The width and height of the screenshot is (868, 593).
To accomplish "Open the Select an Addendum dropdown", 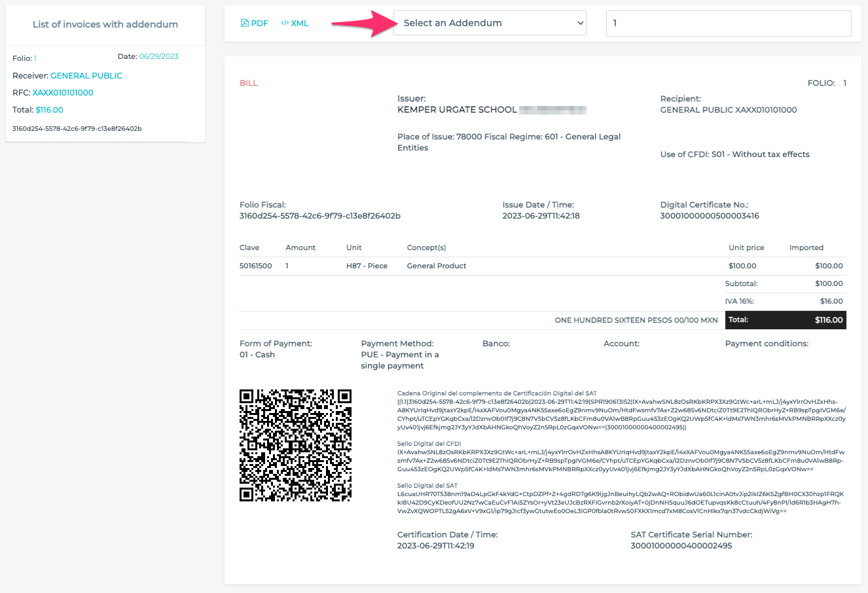I will [490, 23].
